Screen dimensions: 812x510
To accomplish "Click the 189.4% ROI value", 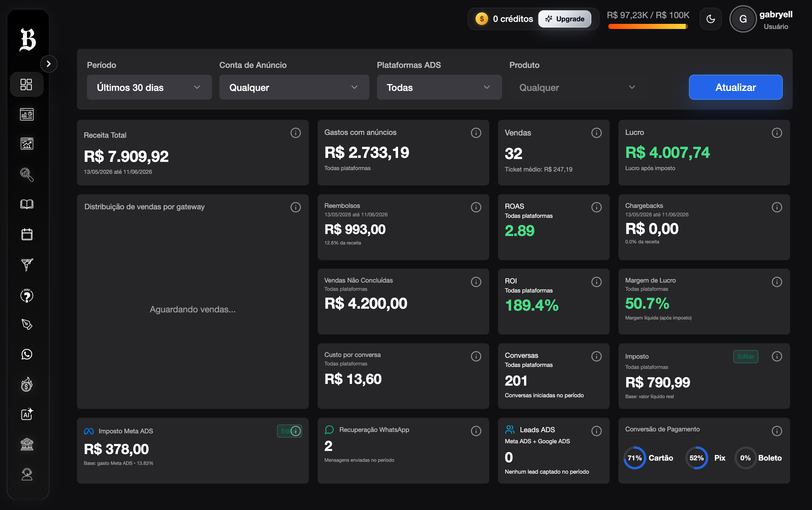I will pos(532,305).
